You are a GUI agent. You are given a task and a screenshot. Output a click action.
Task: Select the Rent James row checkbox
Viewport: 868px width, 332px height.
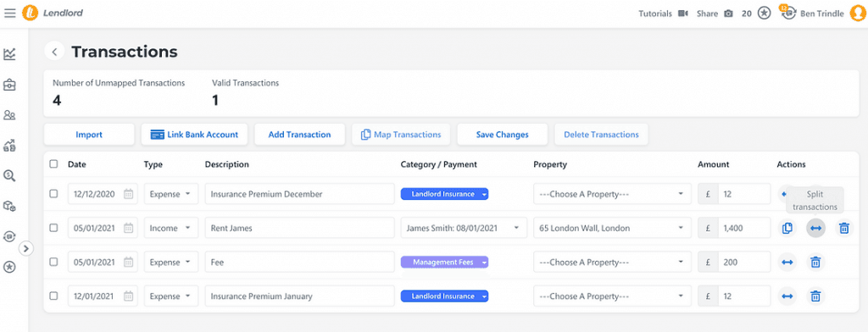[53, 228]
